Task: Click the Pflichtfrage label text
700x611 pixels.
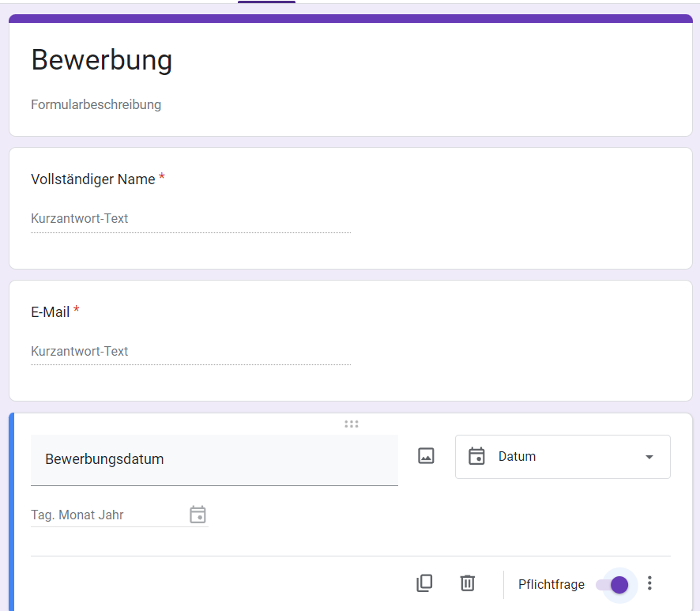Action: coord(551,585)
